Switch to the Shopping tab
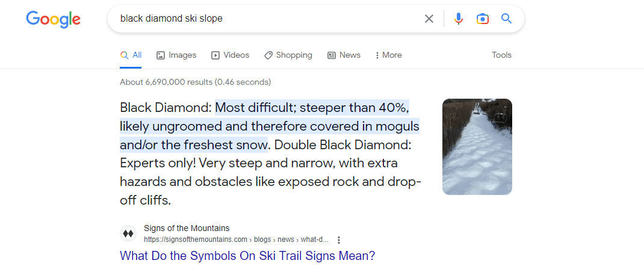 click(x=288, y=55)
